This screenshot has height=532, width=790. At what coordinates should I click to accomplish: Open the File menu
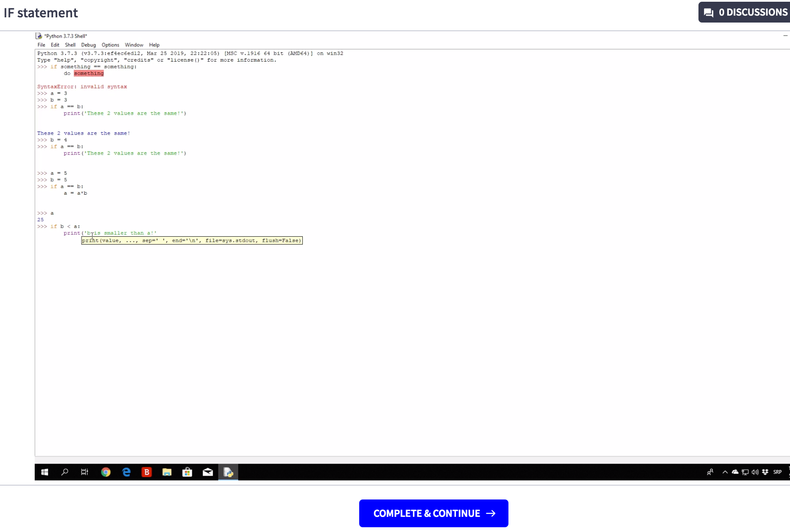[x=41, y=45]
